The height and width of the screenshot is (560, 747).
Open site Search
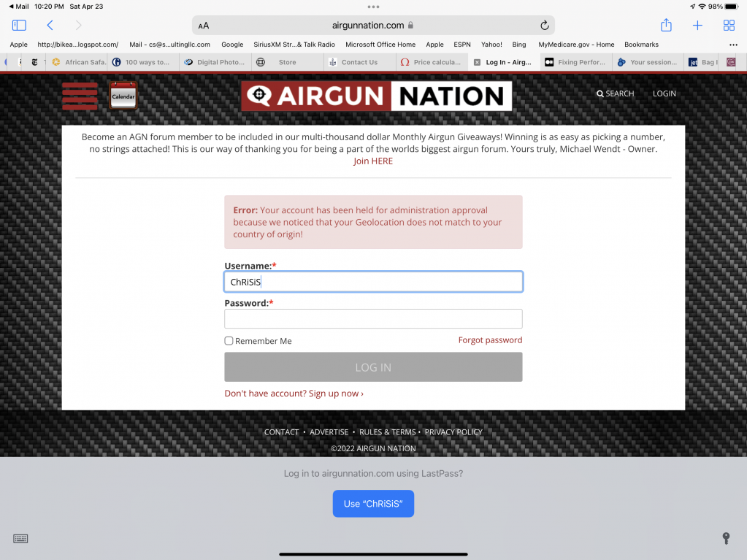(x=615, y=93)
